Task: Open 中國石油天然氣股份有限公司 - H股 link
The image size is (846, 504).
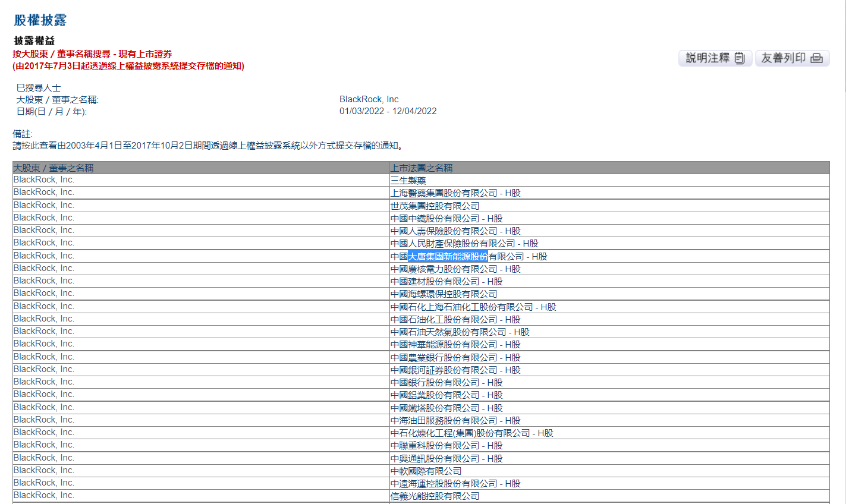Action: coord(460,332)
